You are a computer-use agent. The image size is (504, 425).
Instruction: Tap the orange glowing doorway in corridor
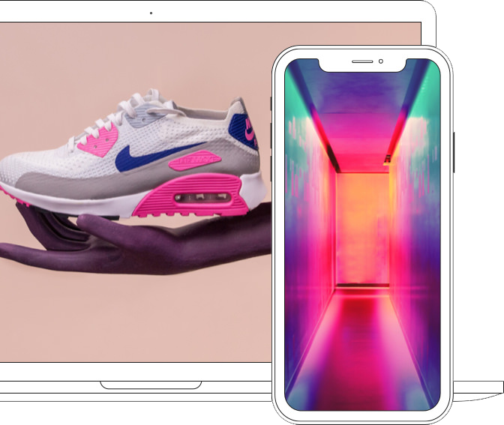[362, 225]
